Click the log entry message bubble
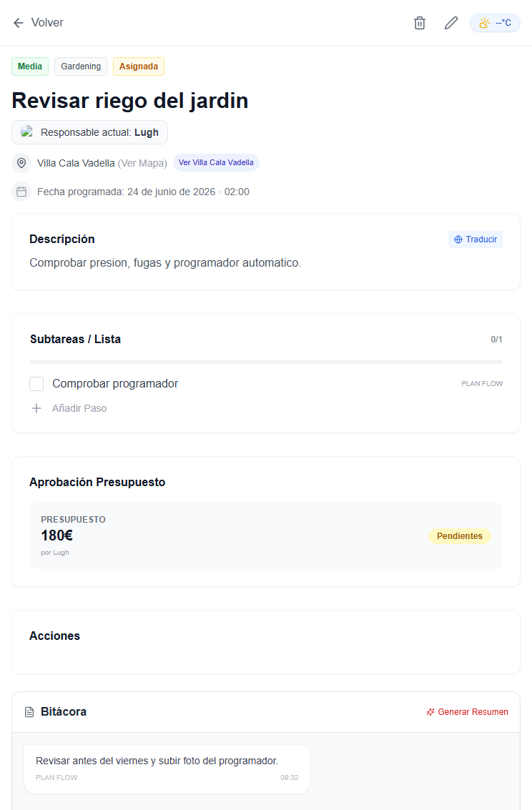 tap(167, 769)
